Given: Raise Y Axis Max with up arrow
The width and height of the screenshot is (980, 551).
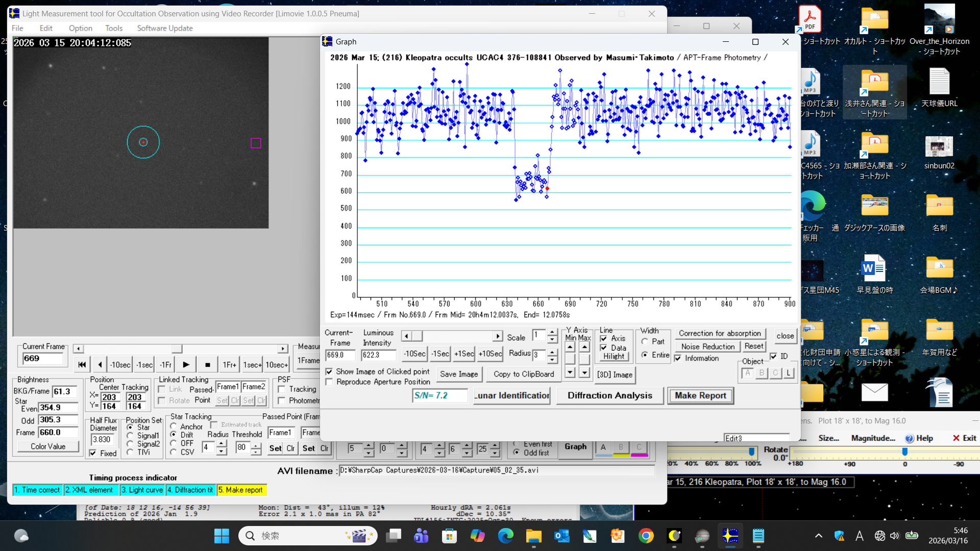Looking at the screenshot, I should [x=584, y=347].
